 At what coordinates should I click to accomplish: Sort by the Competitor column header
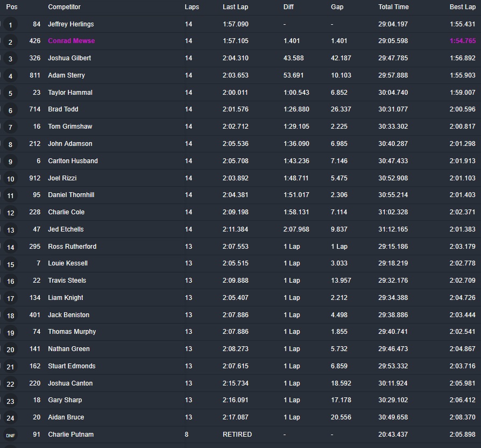coord(64,7)
